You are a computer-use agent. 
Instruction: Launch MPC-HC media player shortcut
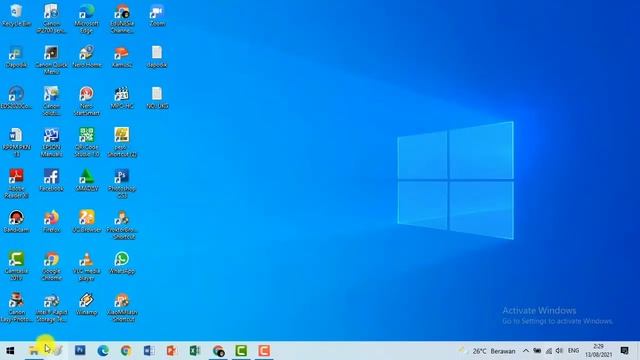click(122, 98)
